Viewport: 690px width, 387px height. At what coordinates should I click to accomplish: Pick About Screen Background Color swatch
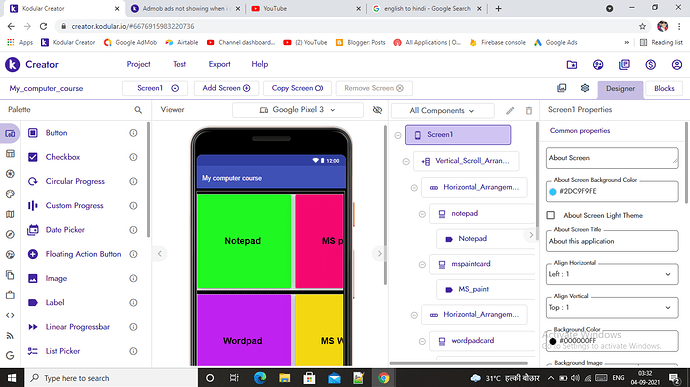coord(553,192)
